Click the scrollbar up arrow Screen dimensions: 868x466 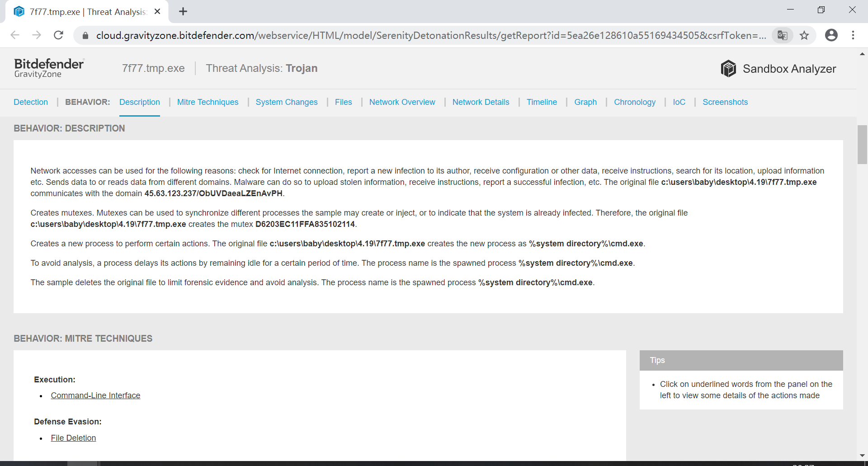tap(862, 54)
